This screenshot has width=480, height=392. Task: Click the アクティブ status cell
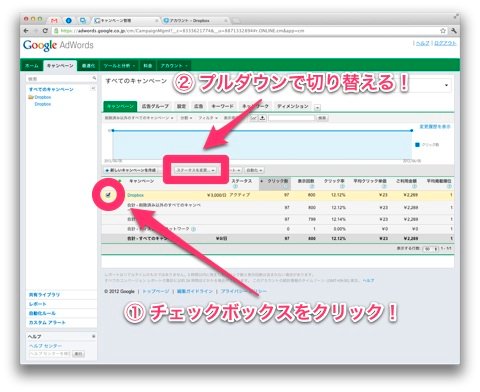[x=239, y=195]
